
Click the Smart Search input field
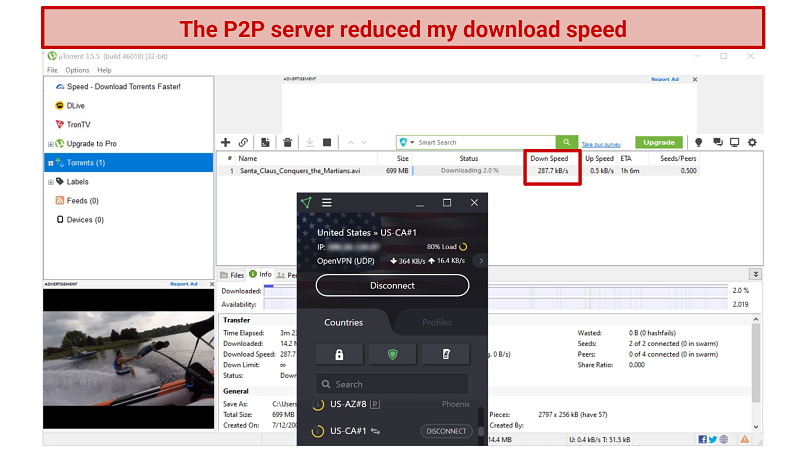[486, 142]
